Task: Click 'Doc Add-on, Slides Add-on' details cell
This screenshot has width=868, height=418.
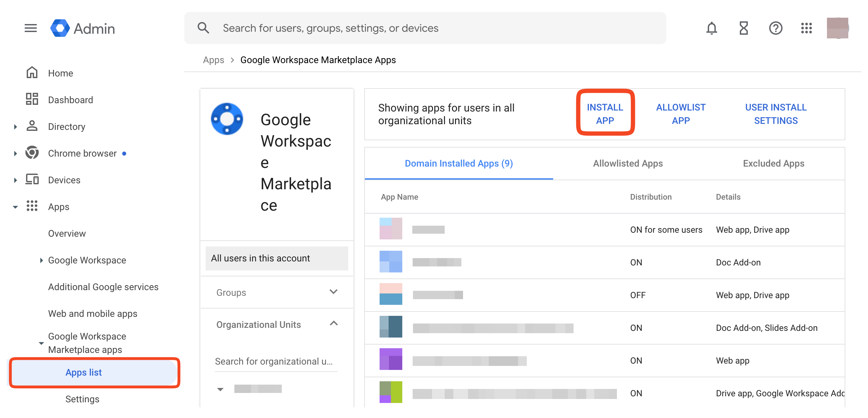Action: pyautogui.click(x=766, y=328)
